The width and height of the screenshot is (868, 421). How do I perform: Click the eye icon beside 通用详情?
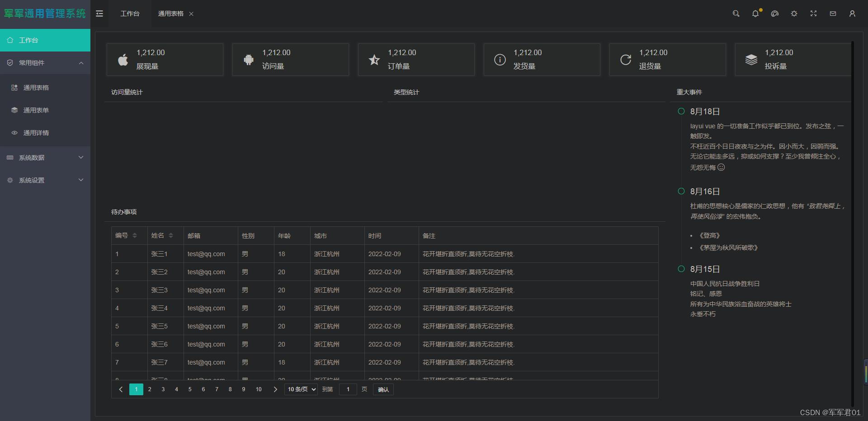14,133
